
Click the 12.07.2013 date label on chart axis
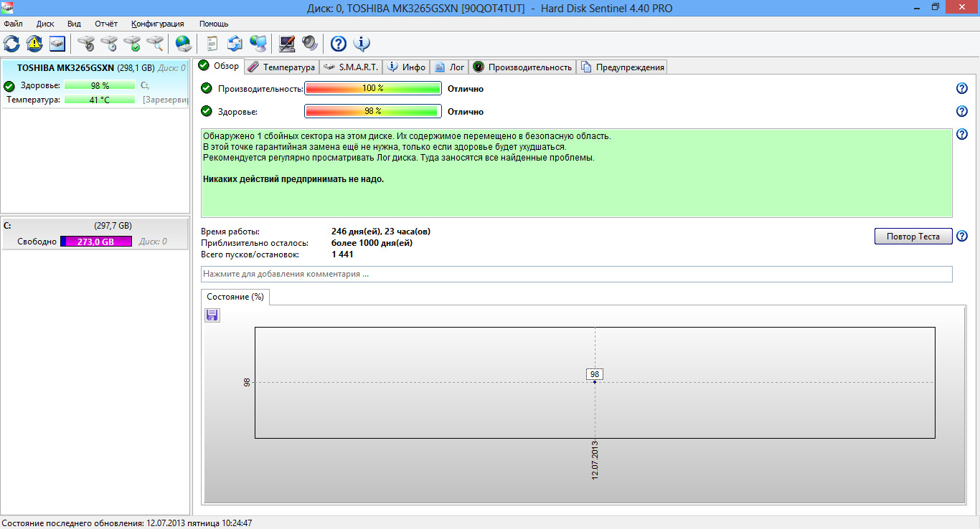point(595,459)
